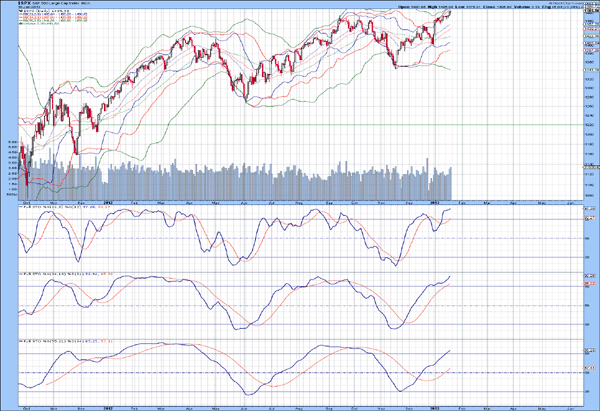Click the blue stochastic line end in bottom oscillator
Screen dimensions: 600x411
coord(452,351)
